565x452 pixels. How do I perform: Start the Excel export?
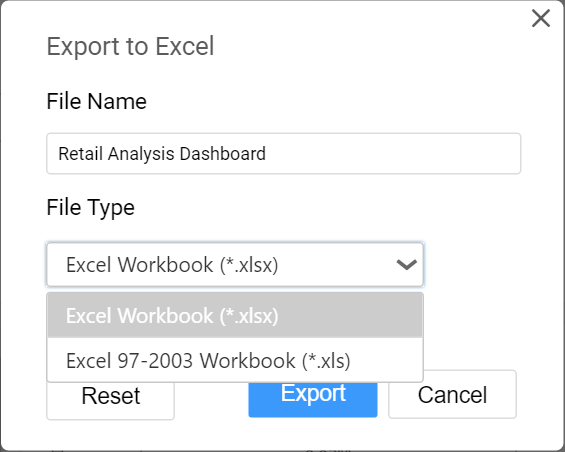(313, 399)
